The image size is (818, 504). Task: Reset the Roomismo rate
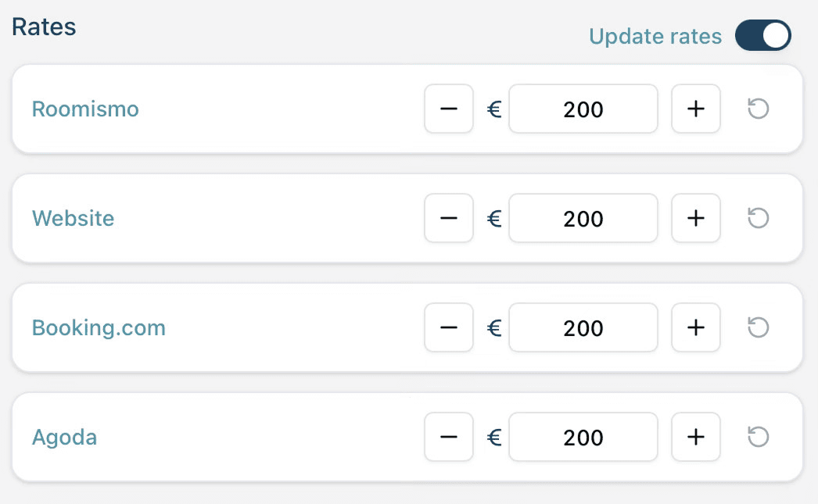758,109
